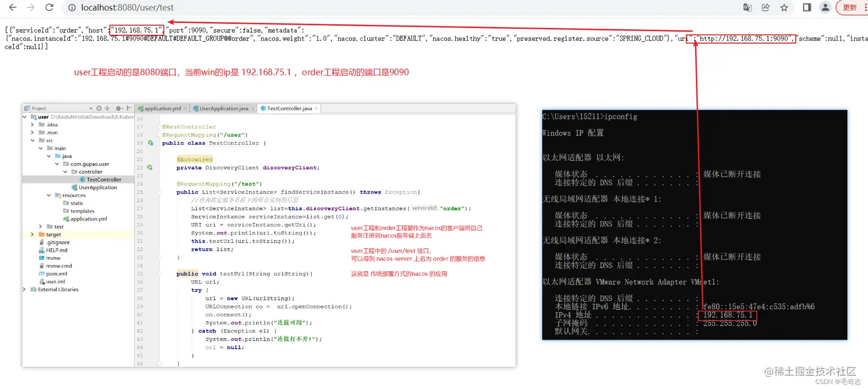
Task: Go forward in browser history
Action: coord(31,7)
